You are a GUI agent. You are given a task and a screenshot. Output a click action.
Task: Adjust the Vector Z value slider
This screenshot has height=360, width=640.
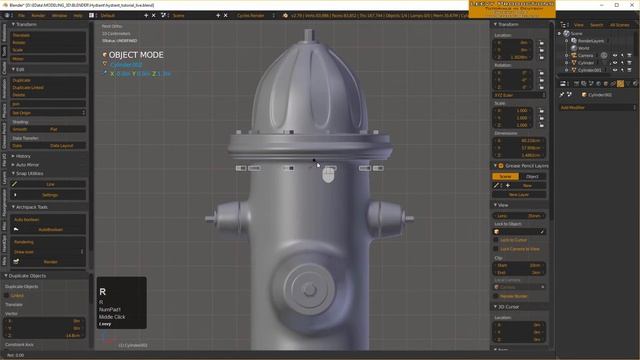(x=45, y=335)
